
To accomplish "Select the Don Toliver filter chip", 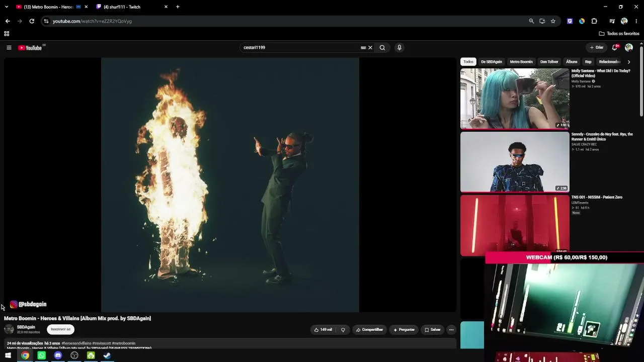I will [x=549, y=62].
